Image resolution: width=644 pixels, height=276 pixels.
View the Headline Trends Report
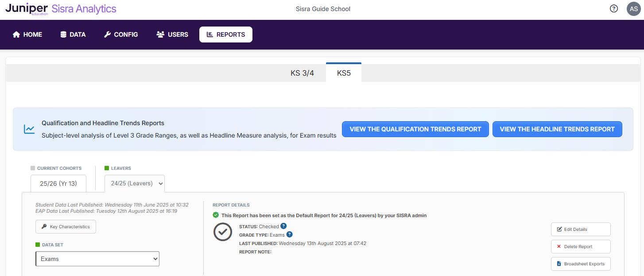[x=557, y=129]
